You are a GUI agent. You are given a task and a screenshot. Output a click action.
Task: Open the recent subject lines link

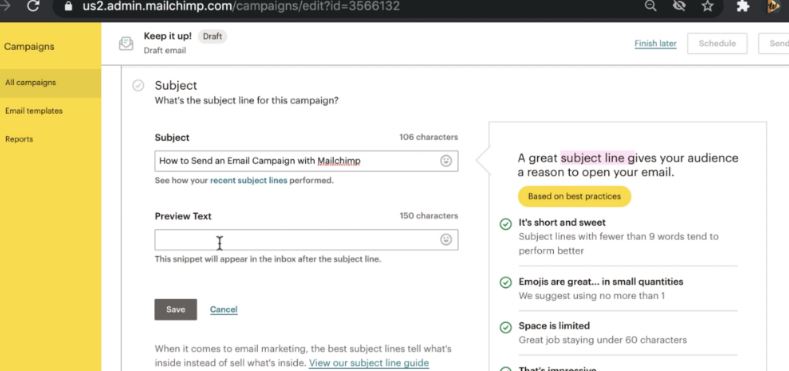pyautogui.click(x=249, y=180)
